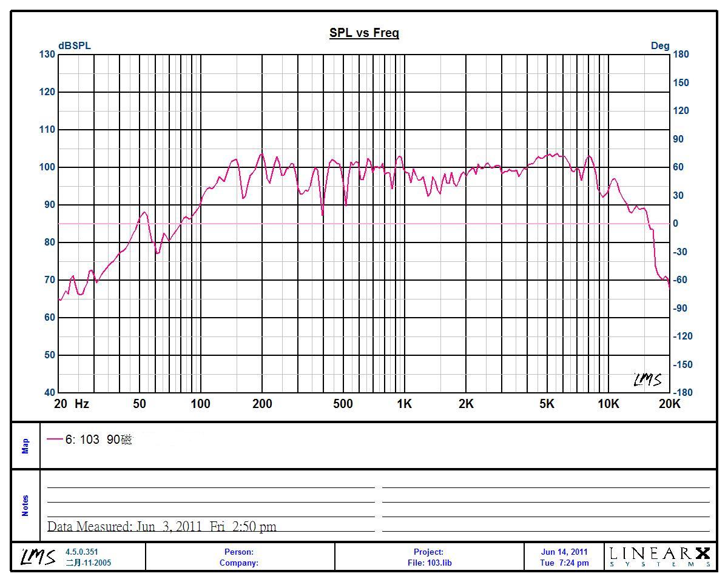Click the vertical Notes section label
The image size is (728, 582).
[25, 506]
